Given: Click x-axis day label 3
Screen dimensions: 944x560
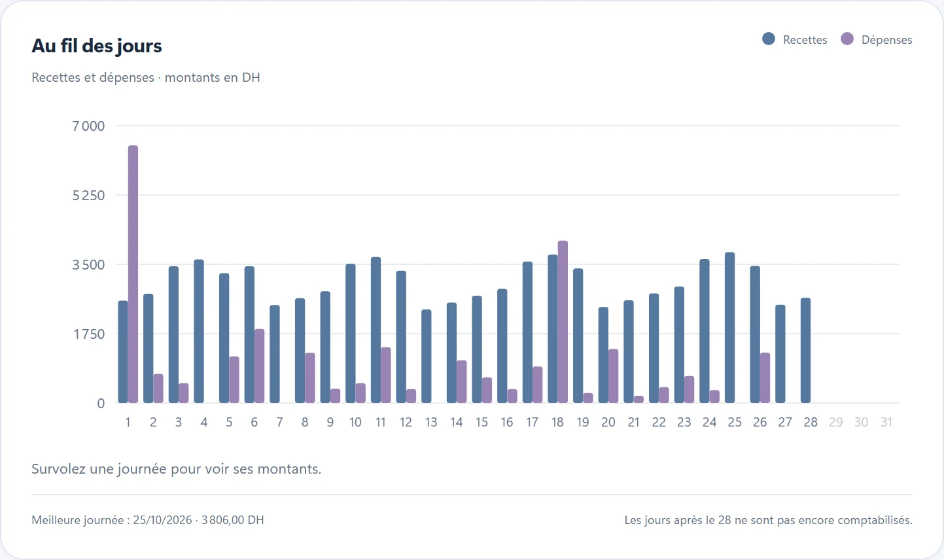Looking at the screenshot, I should tap(179, 422).
